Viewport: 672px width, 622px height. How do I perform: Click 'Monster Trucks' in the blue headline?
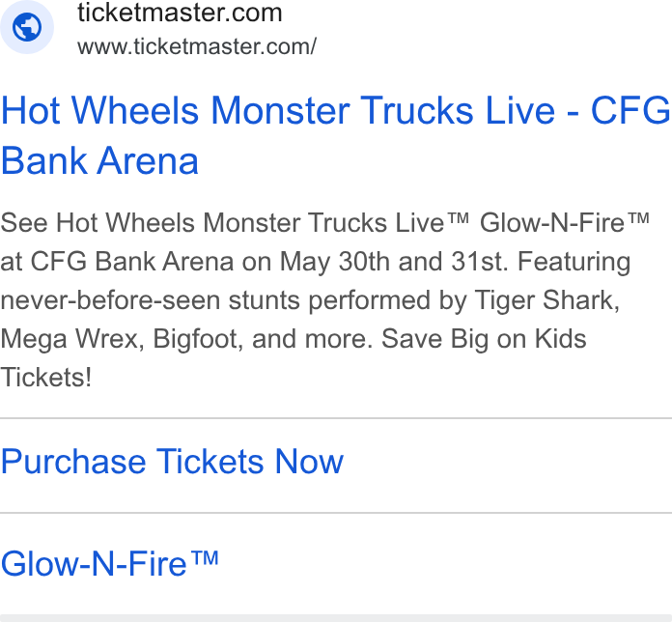click(343, 111)
